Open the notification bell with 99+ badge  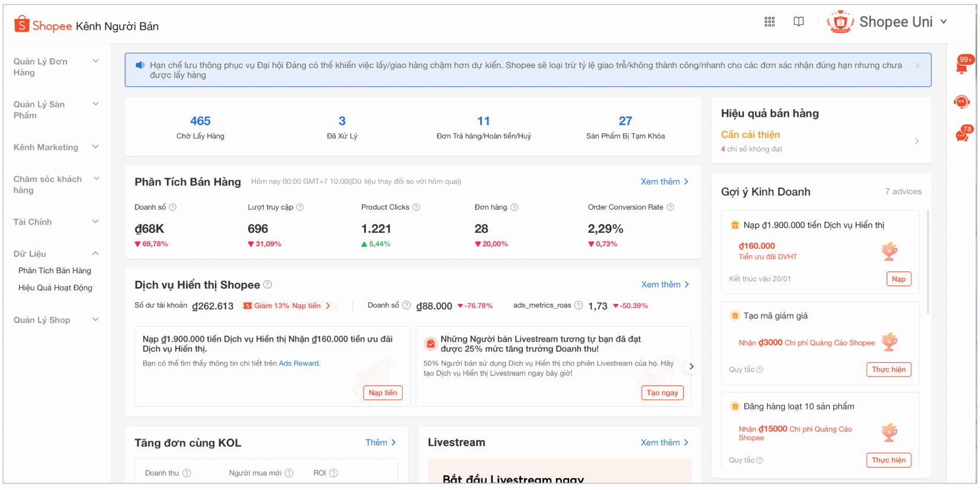point(962,66)
